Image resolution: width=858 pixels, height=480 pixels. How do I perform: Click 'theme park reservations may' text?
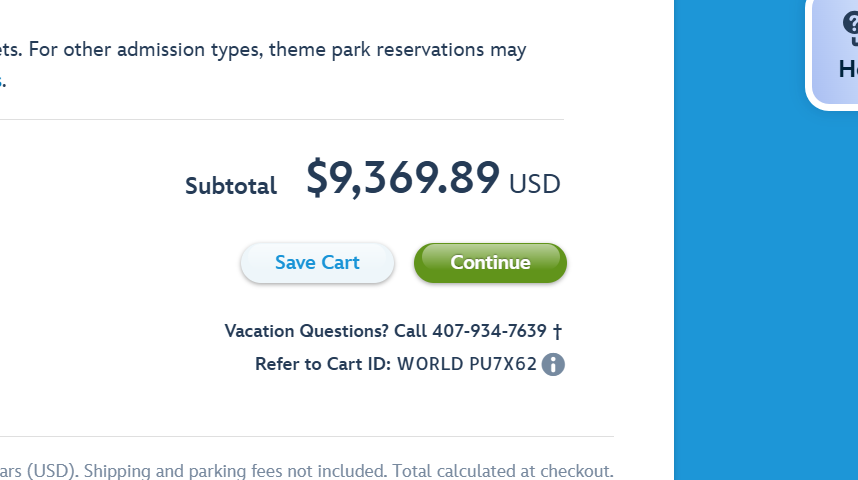(x=397, y=50)
